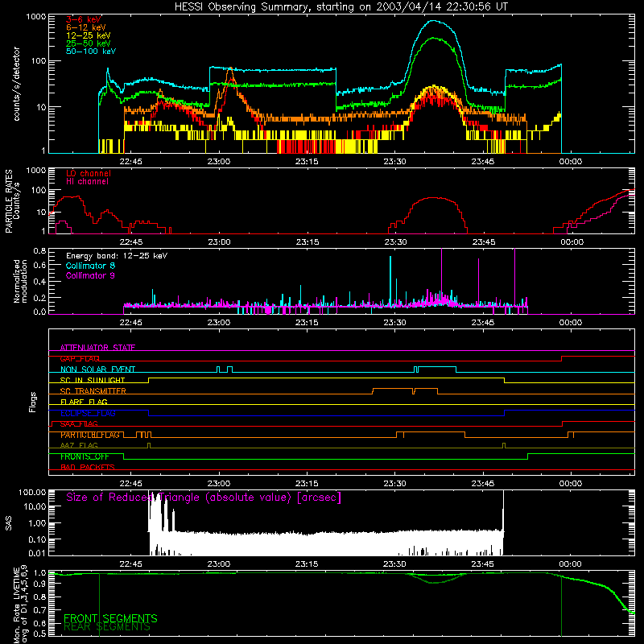Select the yellow 12-25 keV count-rate legend entry

click(x=89, y=35)
